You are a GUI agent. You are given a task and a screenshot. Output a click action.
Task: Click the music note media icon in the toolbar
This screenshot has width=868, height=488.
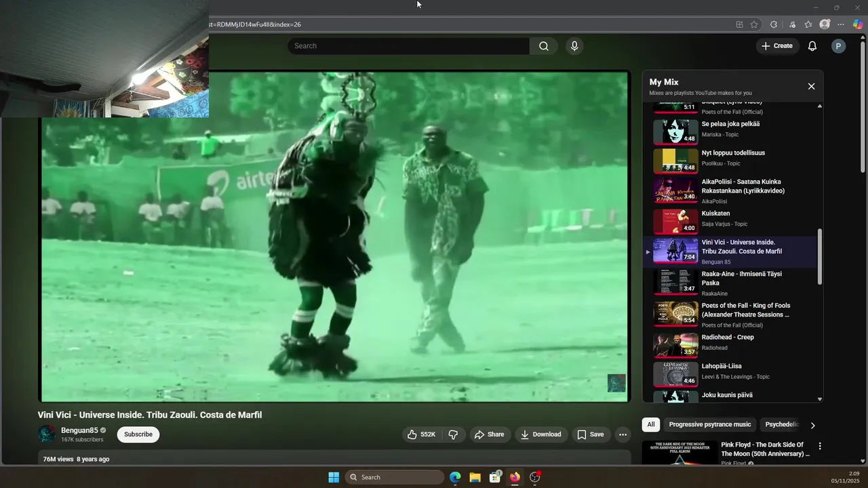792,24
